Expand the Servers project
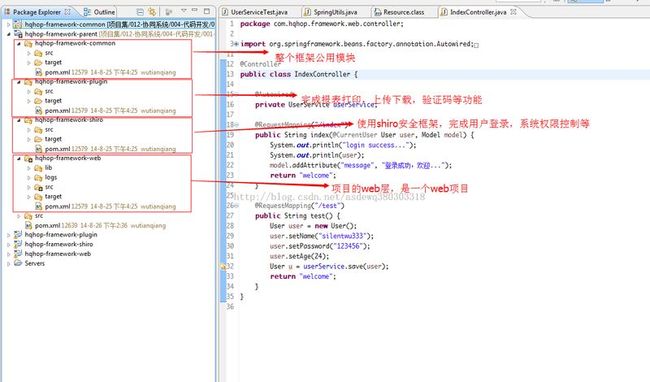 click(x=8, y=264)
